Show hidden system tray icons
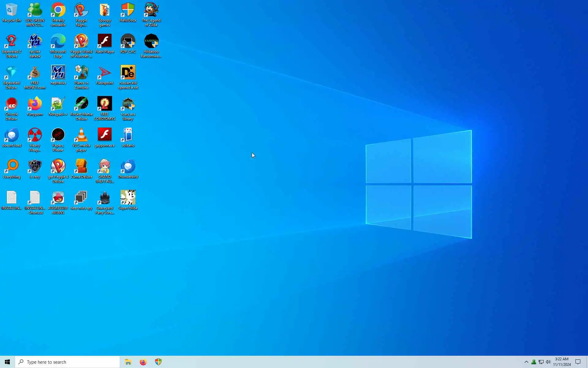This screenshot has width=588, height=368. click(526, 362)
